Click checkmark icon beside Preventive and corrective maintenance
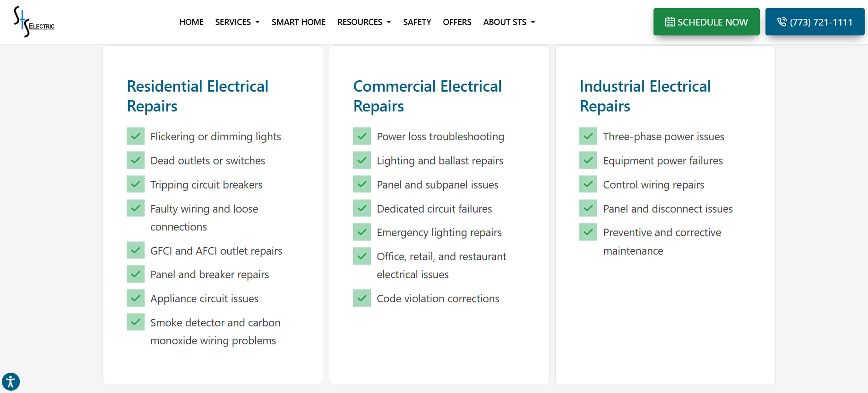Viewport: 868px width, 393px height. click(x=588, y=232)
